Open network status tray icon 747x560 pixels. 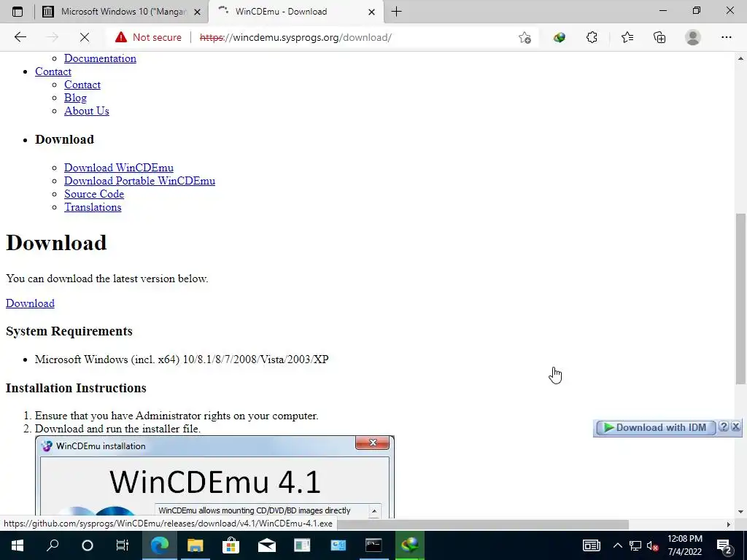click(635, 545)
